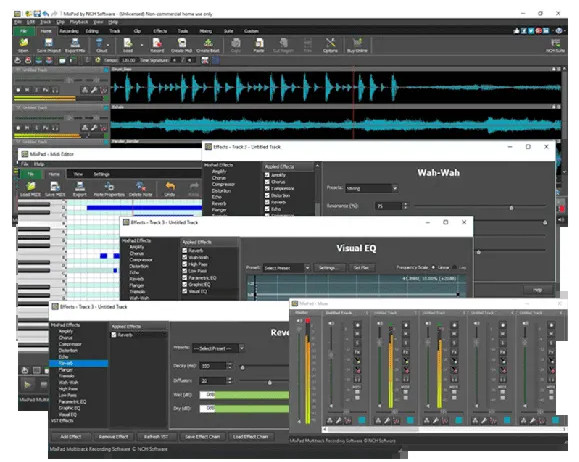579x462 pixels.
Task: Open File tab in main MixPad ribbon
Action: (x=23, y=31)
